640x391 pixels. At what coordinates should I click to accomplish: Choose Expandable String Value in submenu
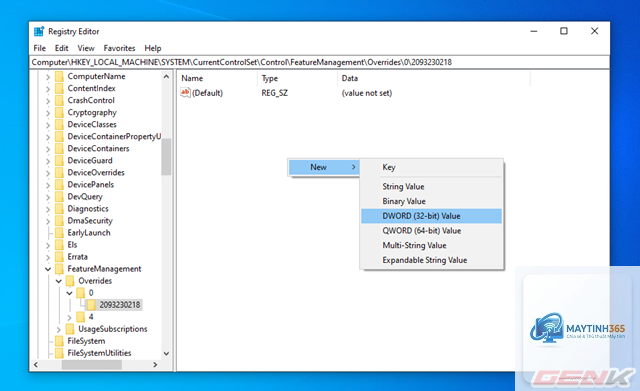[431, 260]
